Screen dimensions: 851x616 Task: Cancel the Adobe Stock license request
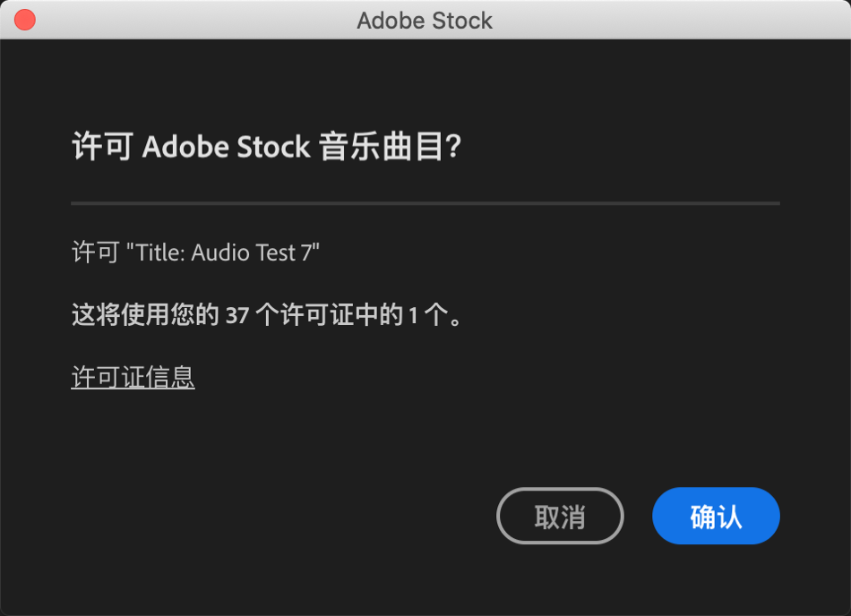click(x=559, y=516)
